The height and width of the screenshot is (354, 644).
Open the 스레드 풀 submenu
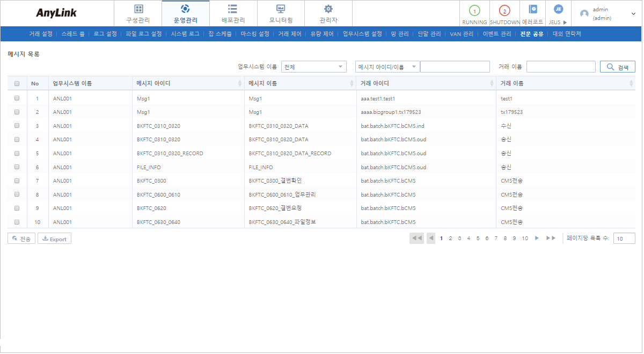click(x=73, y=34)
